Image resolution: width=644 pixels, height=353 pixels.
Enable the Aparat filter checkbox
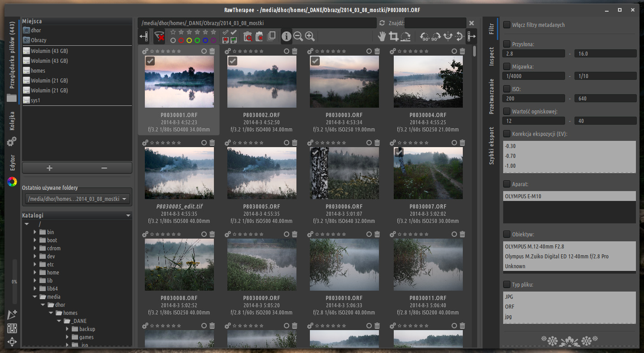pos(507,184)
